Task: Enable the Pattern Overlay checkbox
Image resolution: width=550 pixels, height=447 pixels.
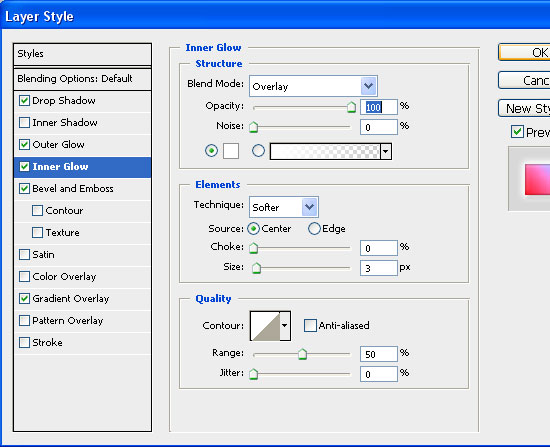Action: pyautogui.click(x=24, y=321)
